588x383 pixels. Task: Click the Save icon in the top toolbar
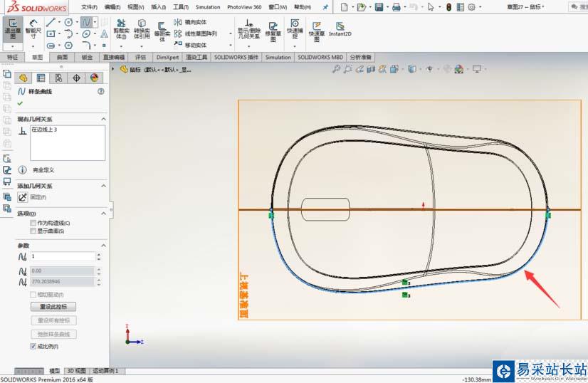[x=379, y=7]
